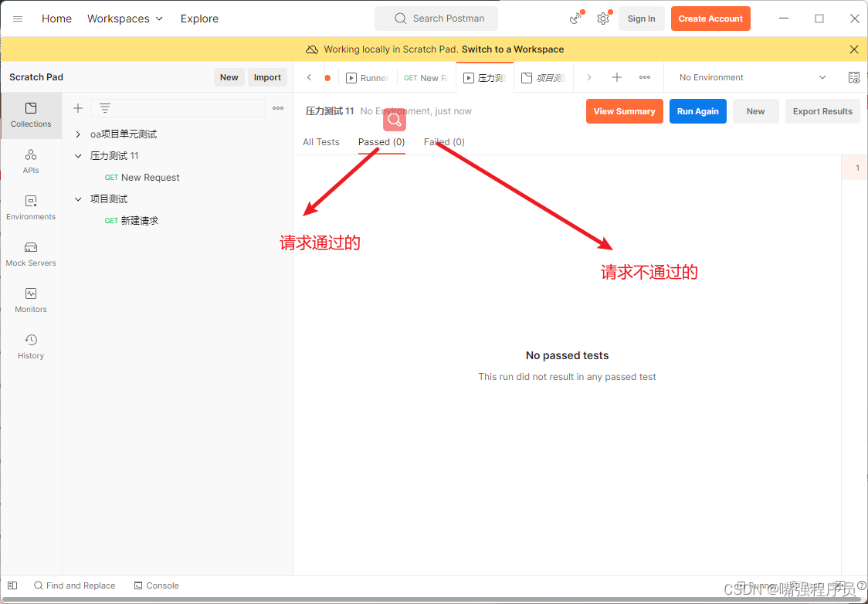Switch to the Runner tab

coord(368,78)
